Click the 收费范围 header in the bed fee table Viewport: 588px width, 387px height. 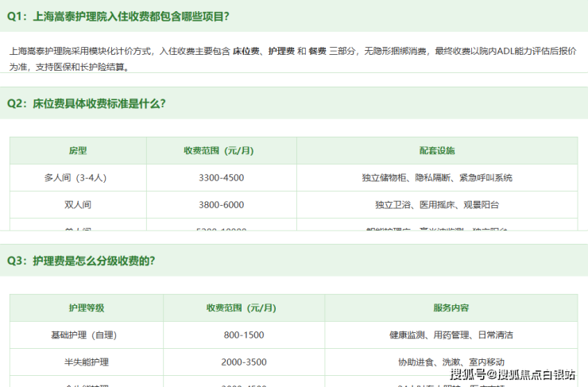(x=221, y=151)
